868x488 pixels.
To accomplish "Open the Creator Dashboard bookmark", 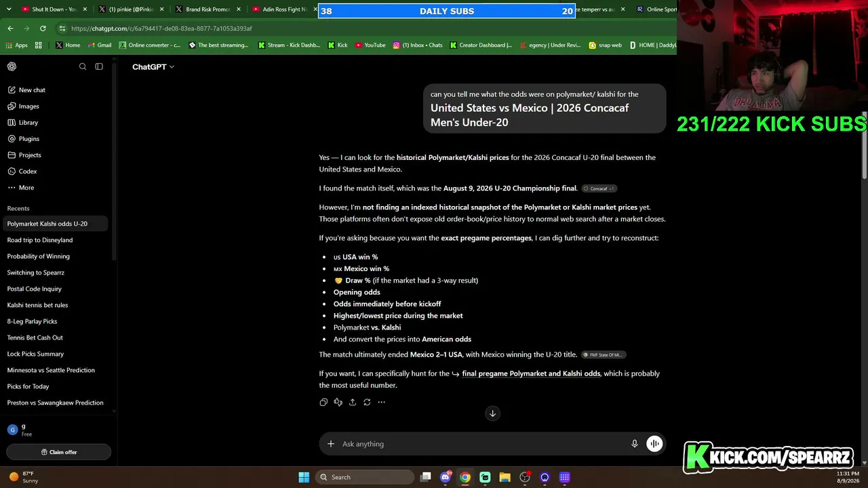I will pos(481,45).
